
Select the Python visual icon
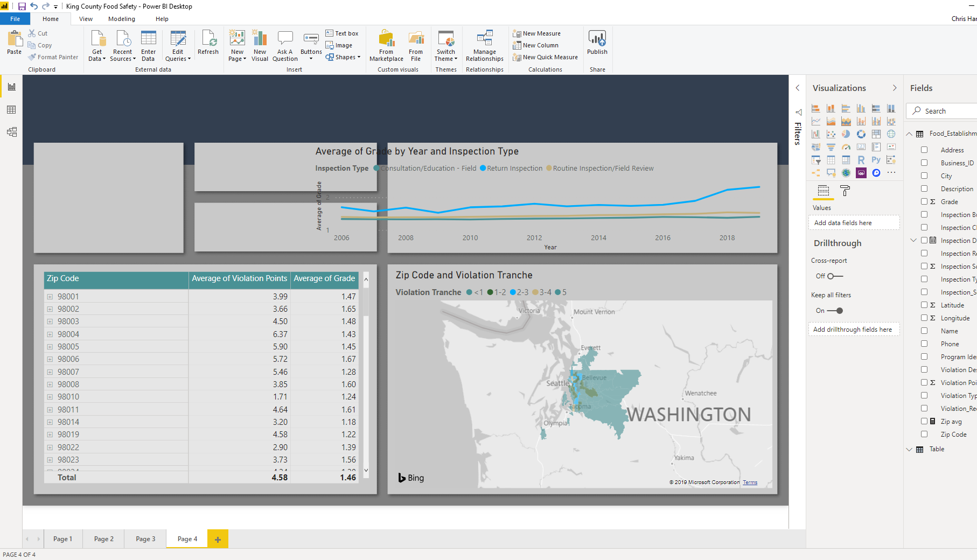[x=876, y=160]
